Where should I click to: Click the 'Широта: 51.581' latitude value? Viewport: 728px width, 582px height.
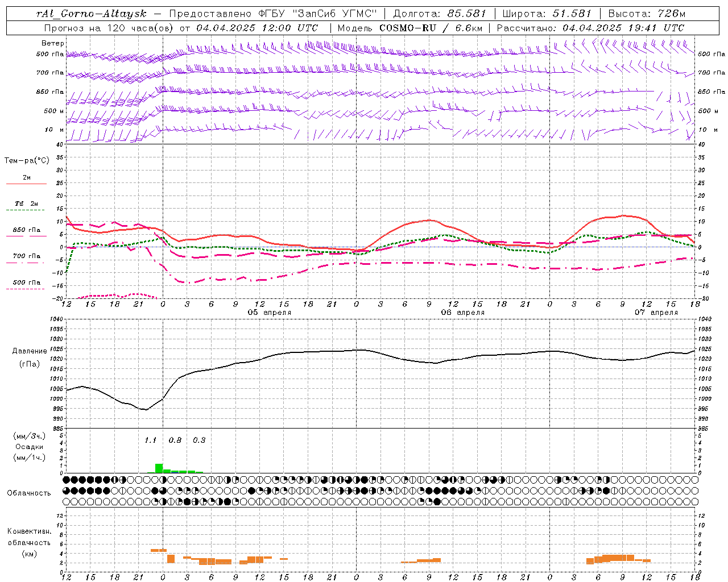point(547,14)
